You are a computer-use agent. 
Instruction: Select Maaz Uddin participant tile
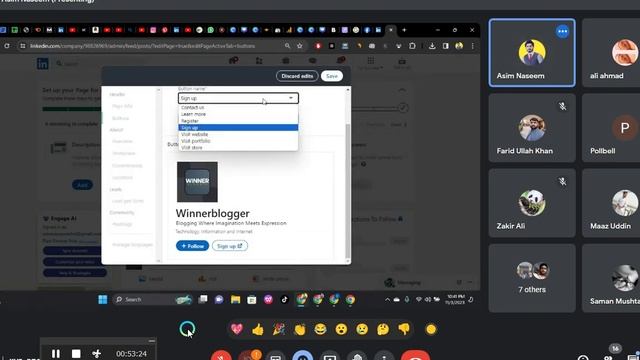611,203
